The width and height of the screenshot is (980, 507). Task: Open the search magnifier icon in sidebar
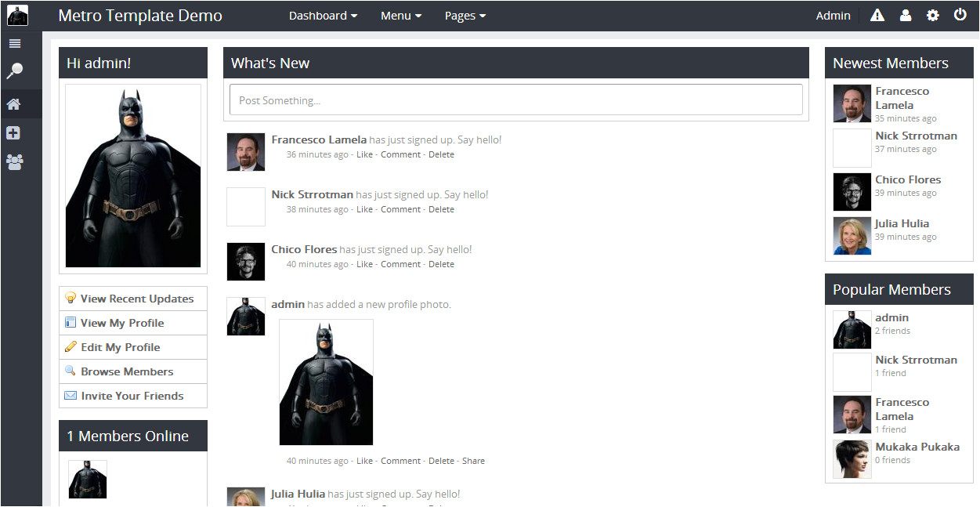[15, 71]
